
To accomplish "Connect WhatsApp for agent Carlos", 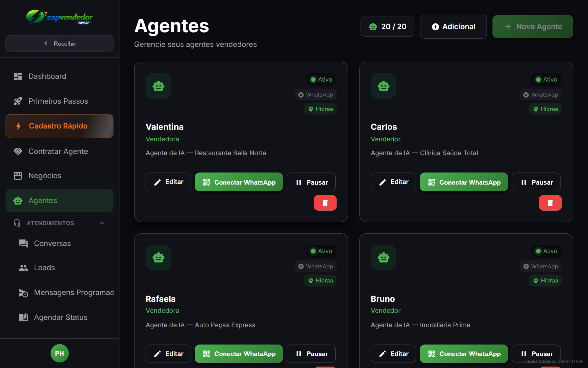I will click(x=463, y=182).
